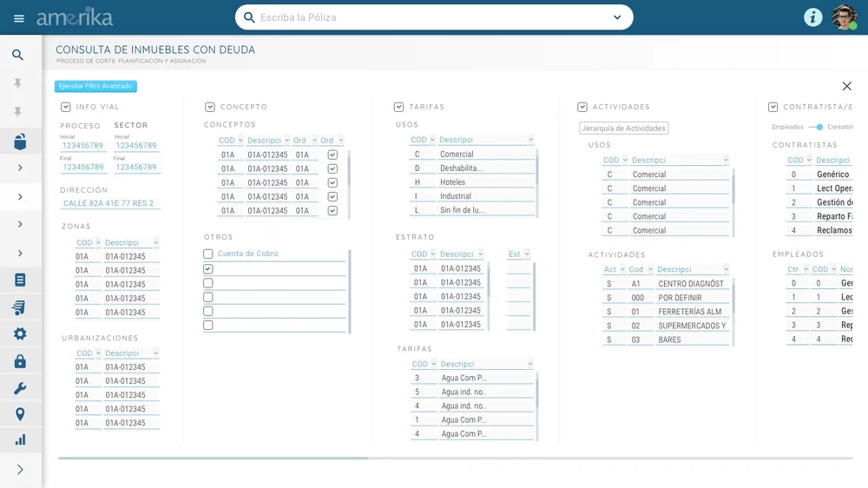The height and width of the screenshot is (488, 868).
Task: Open the Tarifas Usos COD dropdown
Action: coord(433,140)
